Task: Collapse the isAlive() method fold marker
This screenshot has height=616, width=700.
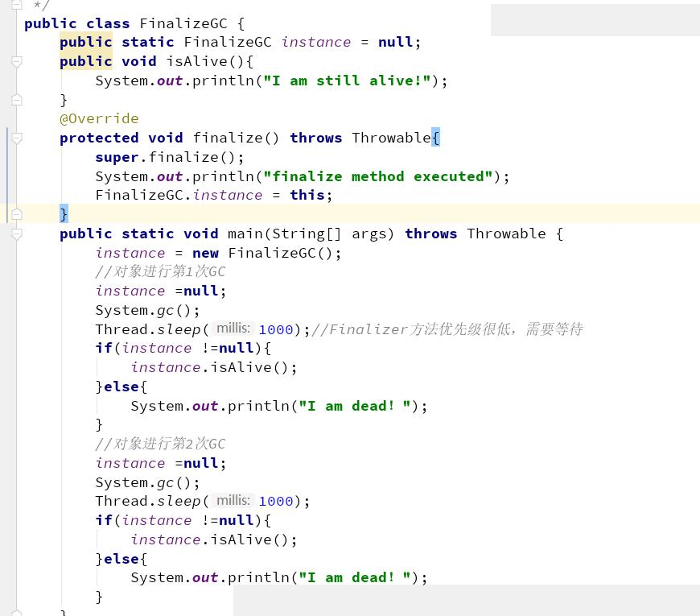Action: (x=17, y=62)
